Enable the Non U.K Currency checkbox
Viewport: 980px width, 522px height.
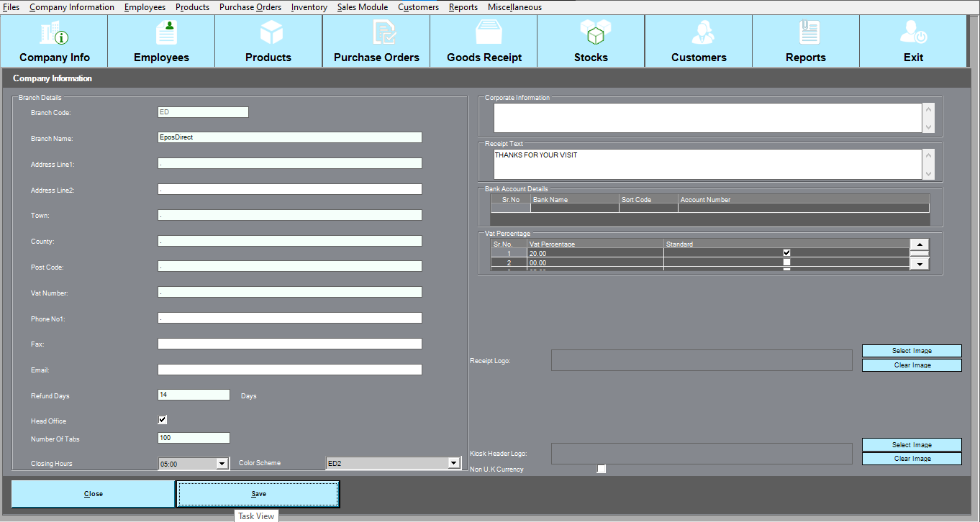[x=602, y=469]
